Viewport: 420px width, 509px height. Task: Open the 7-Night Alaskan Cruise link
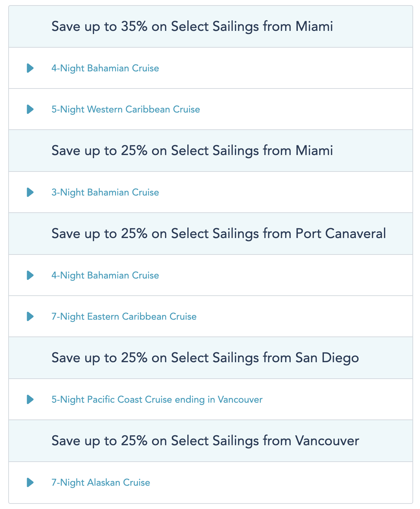(x=101, y=483)
